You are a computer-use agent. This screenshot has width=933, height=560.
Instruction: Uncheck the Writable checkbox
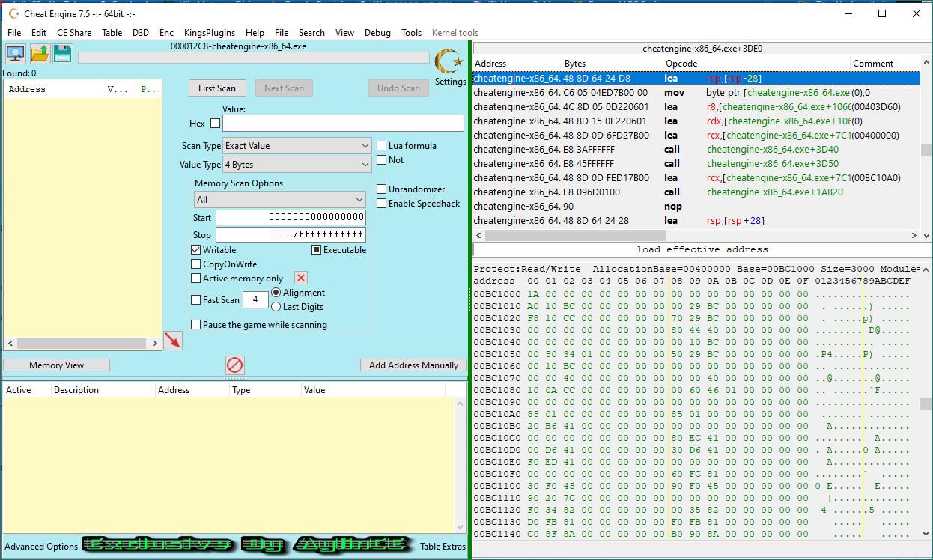point(196,250)
